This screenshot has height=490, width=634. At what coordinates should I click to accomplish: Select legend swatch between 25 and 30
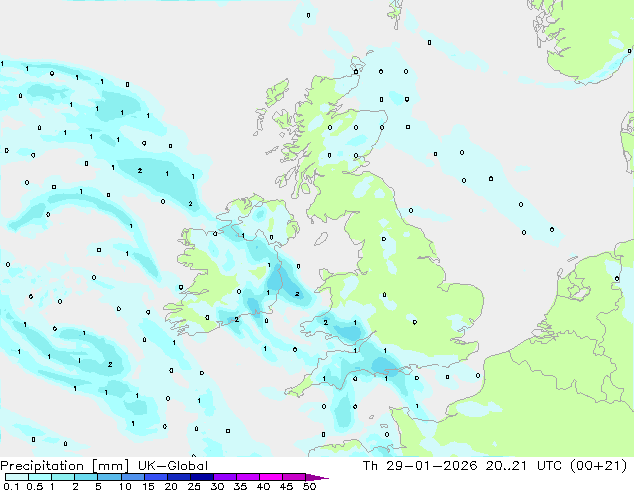tap(201, 477)
